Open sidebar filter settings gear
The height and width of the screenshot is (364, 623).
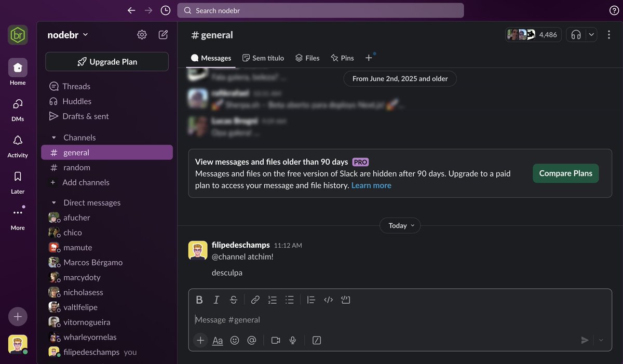coord(142,35)
